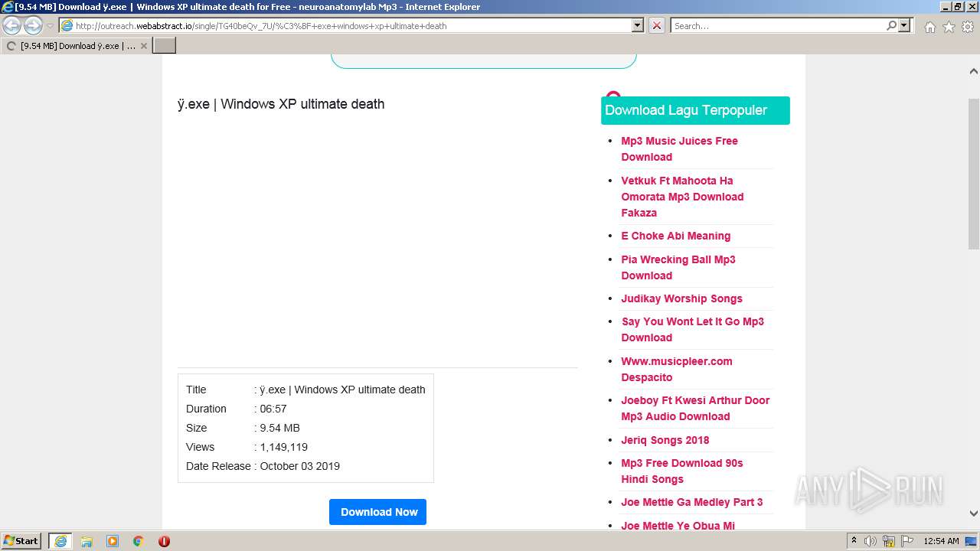Screen dimensions: 980x551
Task: Click the Views value 1,149,119
Action: click(283, 447)
